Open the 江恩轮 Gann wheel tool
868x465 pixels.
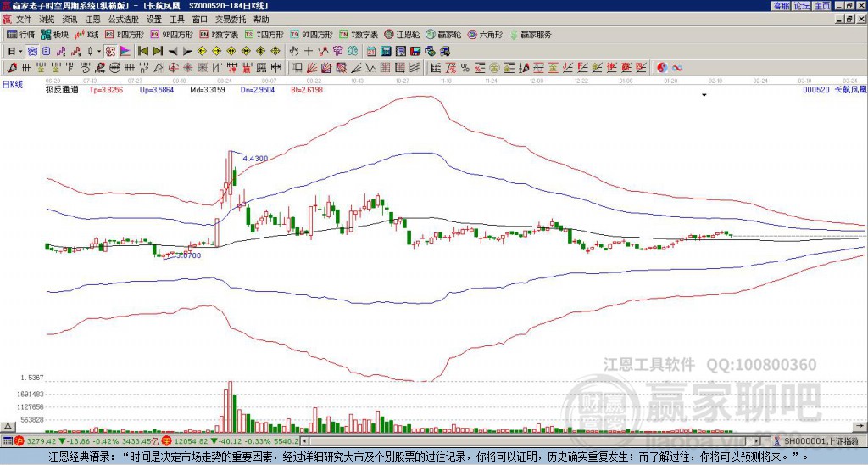(404, 35)
